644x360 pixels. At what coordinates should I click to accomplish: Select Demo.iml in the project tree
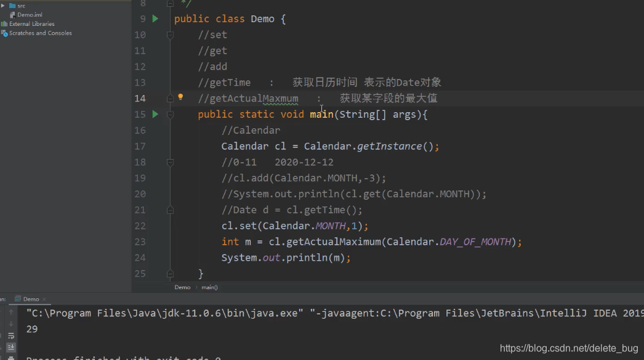coord(30,15)
